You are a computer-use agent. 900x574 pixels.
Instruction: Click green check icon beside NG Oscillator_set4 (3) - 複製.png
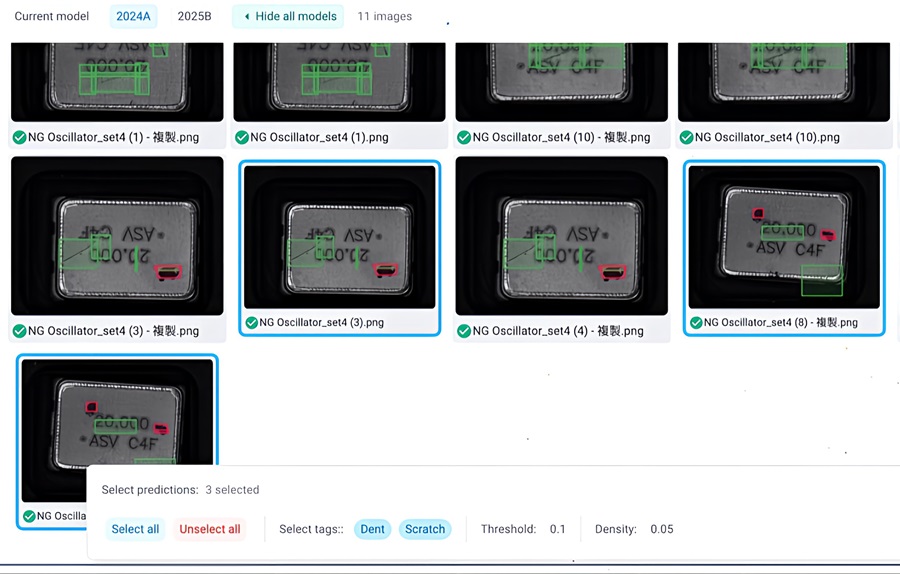click(x=19, y=331)
